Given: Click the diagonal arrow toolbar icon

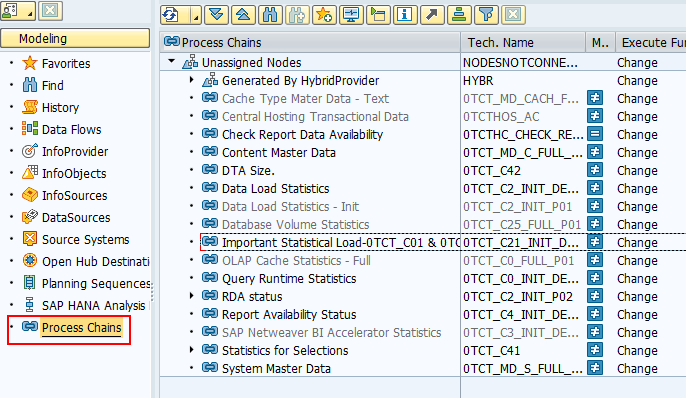Looking at the screenshot, I should (x=432, y=15).
